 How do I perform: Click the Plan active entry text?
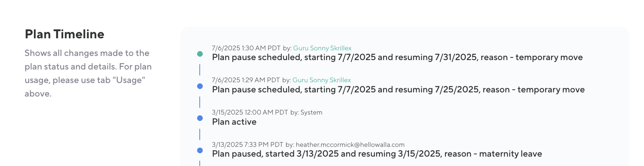[x=234, y=122]
